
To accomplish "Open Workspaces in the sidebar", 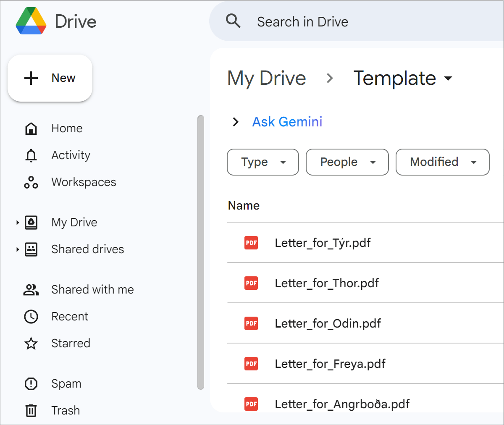I will (84, 182).
